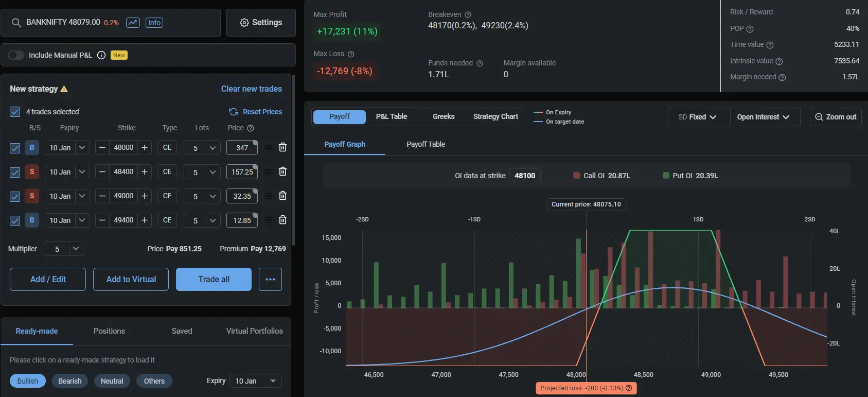Image resolution: width=868 pixels, height=397 pixels.
Task: Click the search magnifier icon beside BANKNIFTY
Action: coord(16,23)
